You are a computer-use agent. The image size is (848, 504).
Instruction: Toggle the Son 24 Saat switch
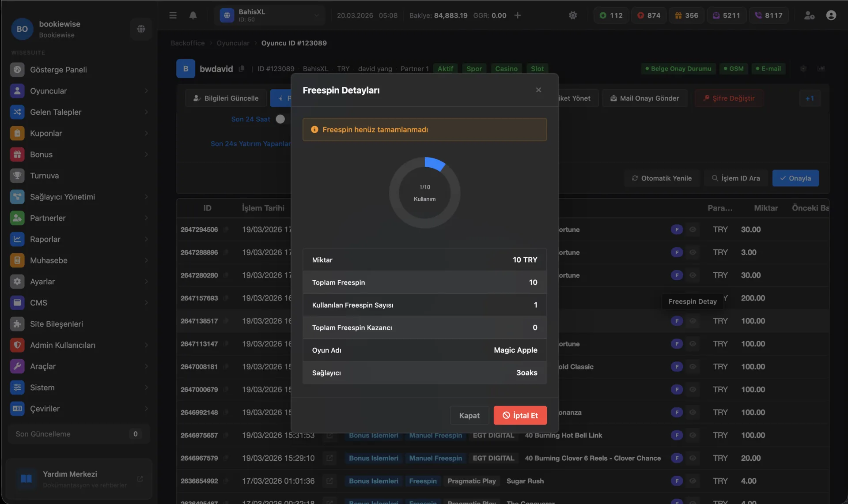(x=280, y=119)
